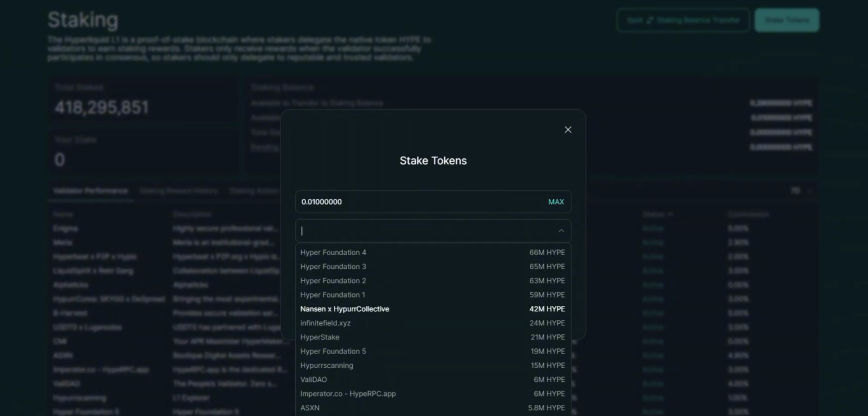
Task: Select Hyper Foundation 1 validator
Action: (x=333, y=295)
